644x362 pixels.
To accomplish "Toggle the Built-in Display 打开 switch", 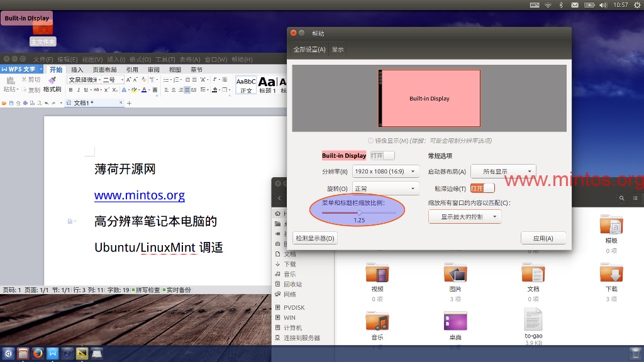I will click(x=382, y=156).
